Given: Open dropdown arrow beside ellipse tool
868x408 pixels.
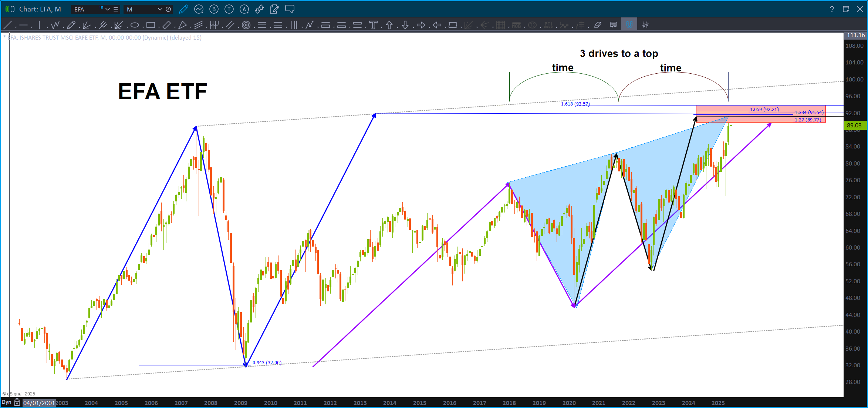Looking at the screenshot, I should [x=142, y=27].
